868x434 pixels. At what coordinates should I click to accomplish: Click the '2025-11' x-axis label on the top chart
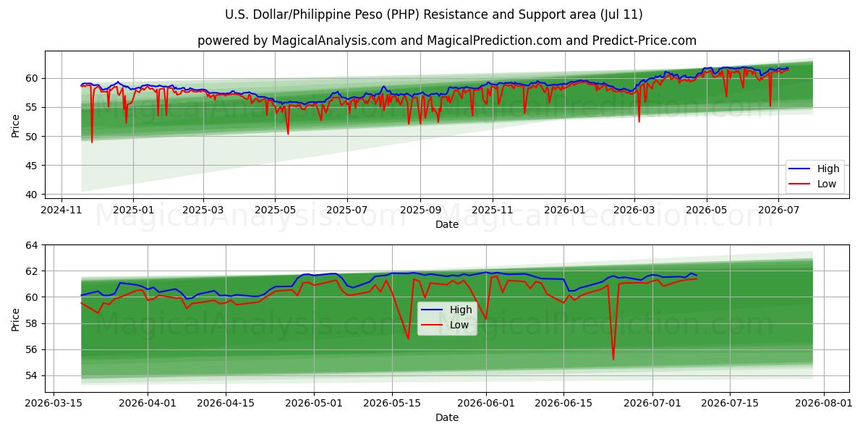point(493,210)
